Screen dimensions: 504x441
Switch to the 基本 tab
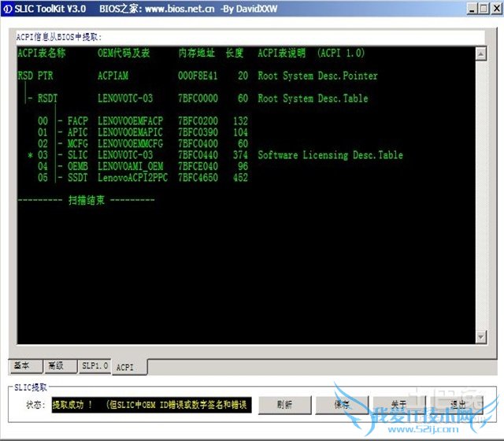coord(22,365)
